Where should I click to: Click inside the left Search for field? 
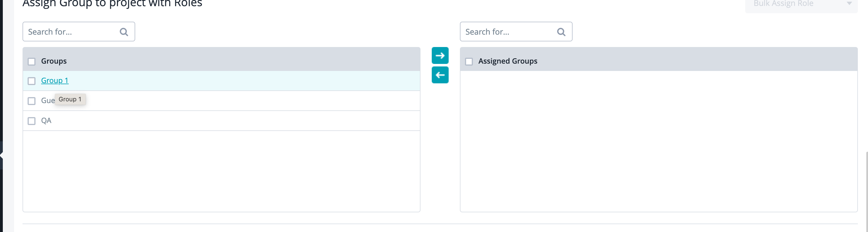(x=67, y=31)
